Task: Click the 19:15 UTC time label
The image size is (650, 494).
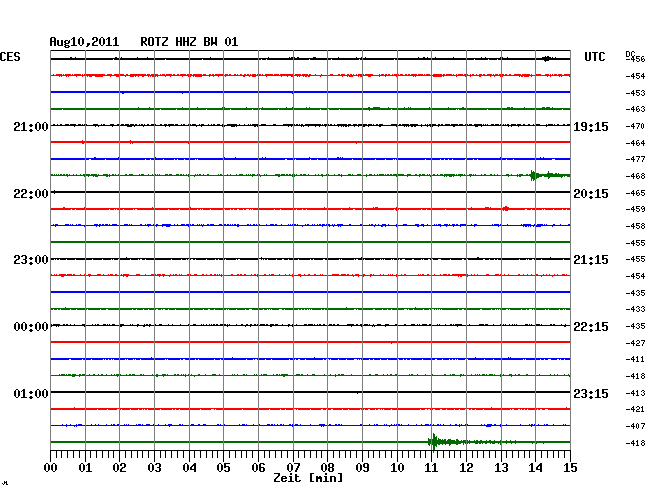Action: pyautogui.click(x=591, y=127)
